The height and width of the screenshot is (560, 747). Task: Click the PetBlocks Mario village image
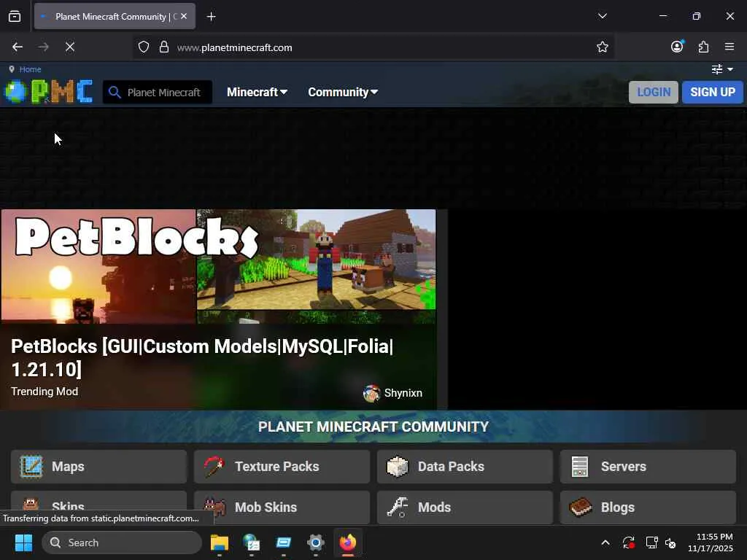coord(316,260)
